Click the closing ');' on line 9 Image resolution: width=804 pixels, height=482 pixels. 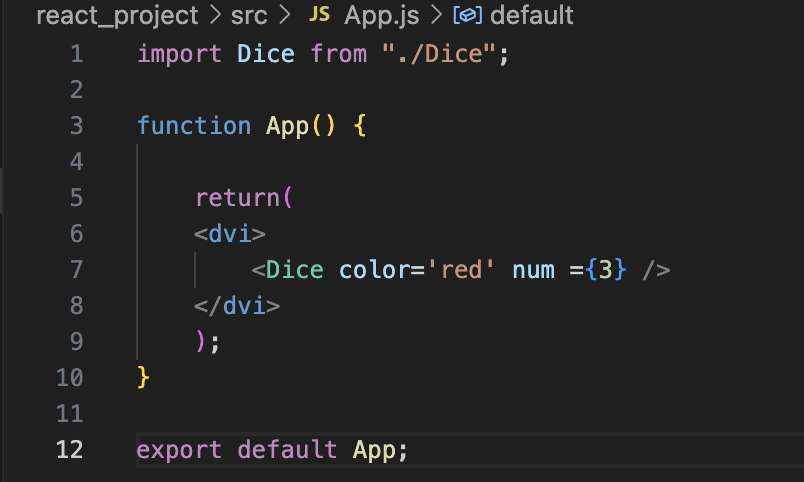pos(208,342)
